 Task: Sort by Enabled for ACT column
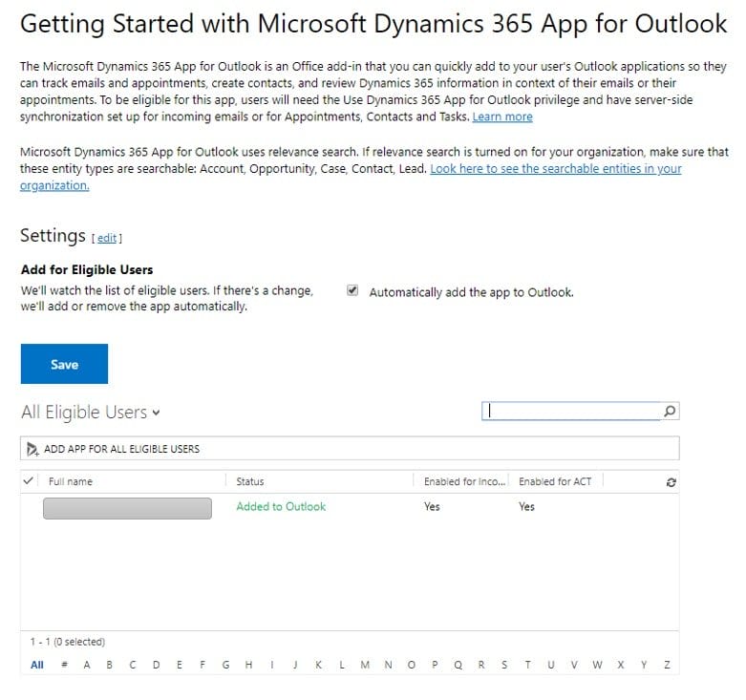tap(555, 482)
